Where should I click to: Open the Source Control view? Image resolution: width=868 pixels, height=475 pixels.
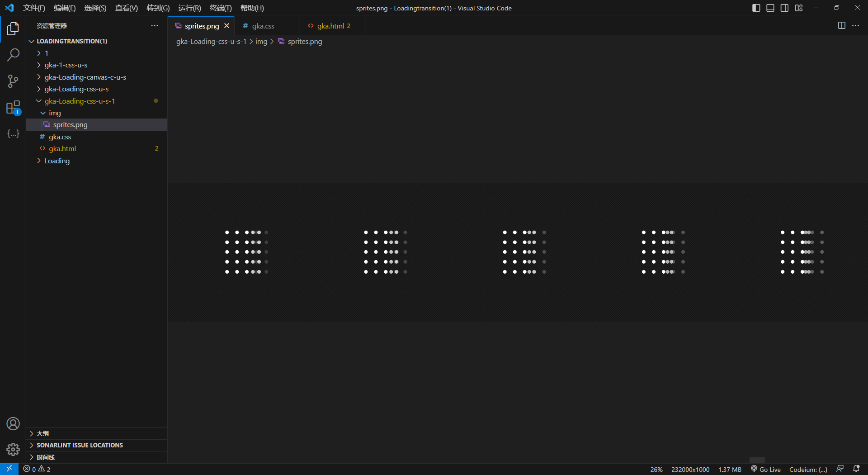[x=13, y=81]
